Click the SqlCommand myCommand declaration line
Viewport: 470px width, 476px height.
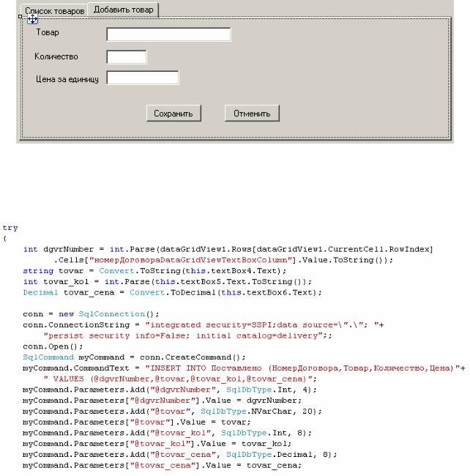click(134, 357)
